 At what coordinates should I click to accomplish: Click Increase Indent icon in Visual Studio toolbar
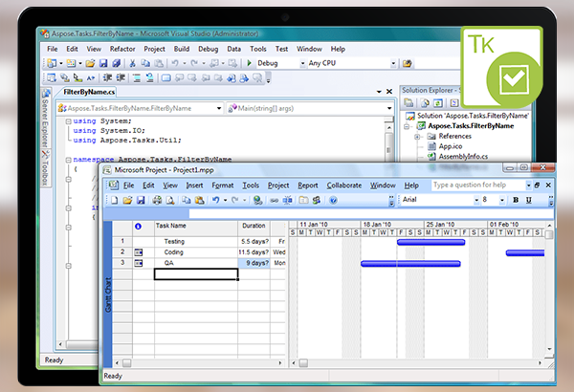coord(121,77)
